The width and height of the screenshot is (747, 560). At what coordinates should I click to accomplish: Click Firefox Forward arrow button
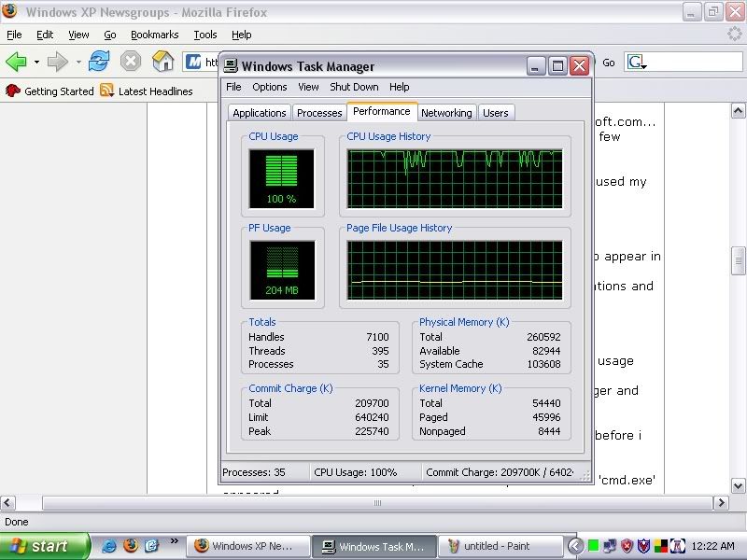(x=58, y=62)
